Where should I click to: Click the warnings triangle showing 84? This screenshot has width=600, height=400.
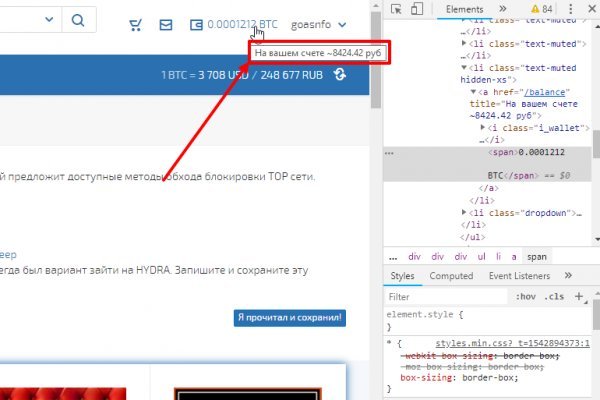point(539,9)
